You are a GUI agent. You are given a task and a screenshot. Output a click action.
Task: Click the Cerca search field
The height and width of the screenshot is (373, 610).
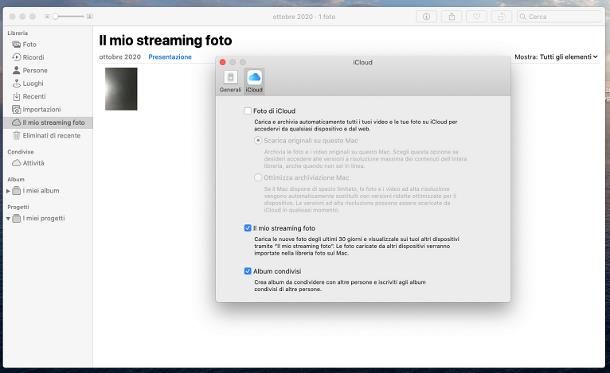click(559, 17)
